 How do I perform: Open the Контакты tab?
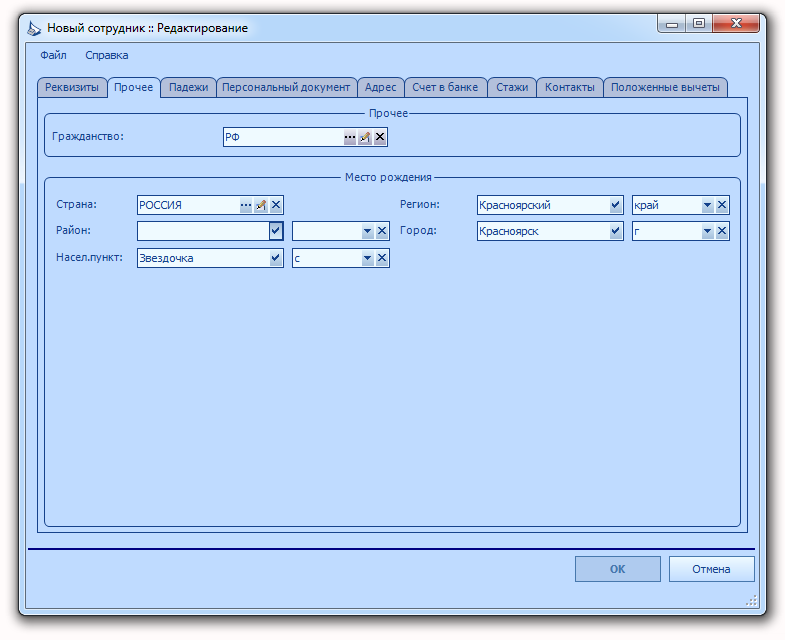click(570, 87)
